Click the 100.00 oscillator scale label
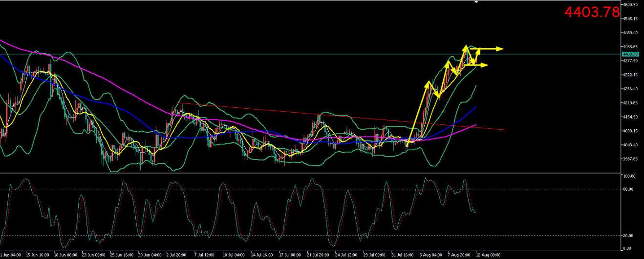This screenshot has width=644, height=259. point(629,176)
